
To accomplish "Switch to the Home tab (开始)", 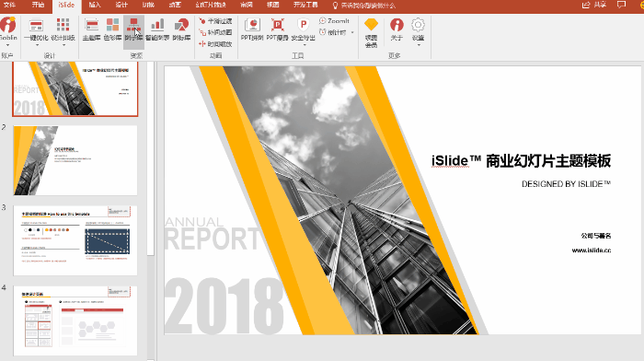I will coord(38,5).
